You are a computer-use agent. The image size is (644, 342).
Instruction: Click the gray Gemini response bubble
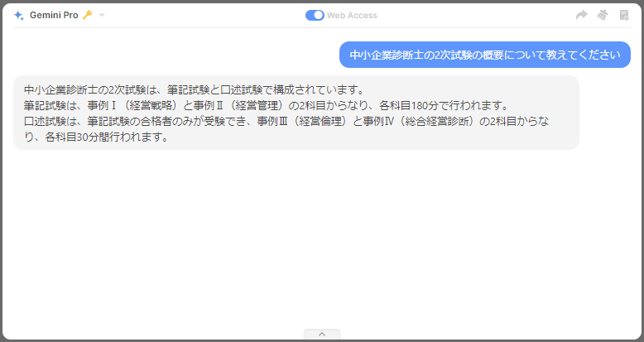[x=296, y=113]
